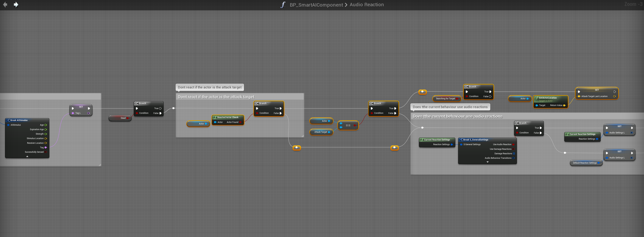Click the Break AIStimulus struct icon
The width and height of the screenshot is (644, 237).
click(8, 120)
